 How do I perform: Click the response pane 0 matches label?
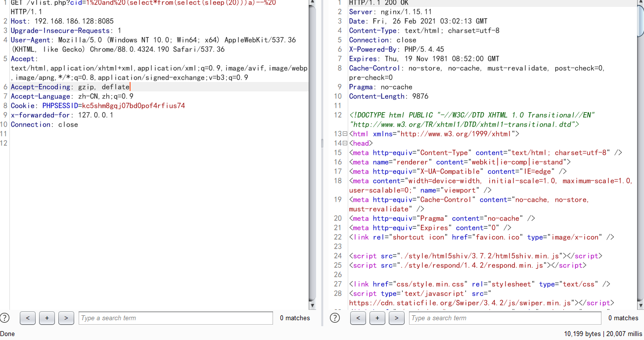pos(623,318)
